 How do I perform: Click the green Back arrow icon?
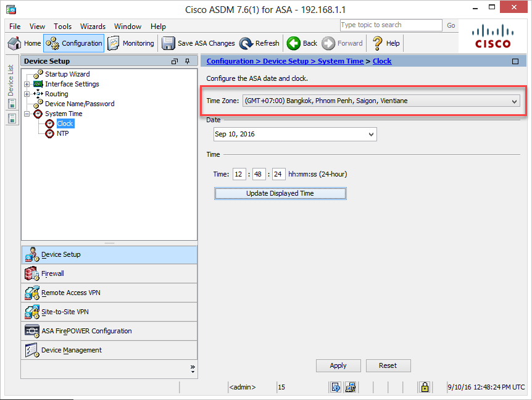[294, 43]
